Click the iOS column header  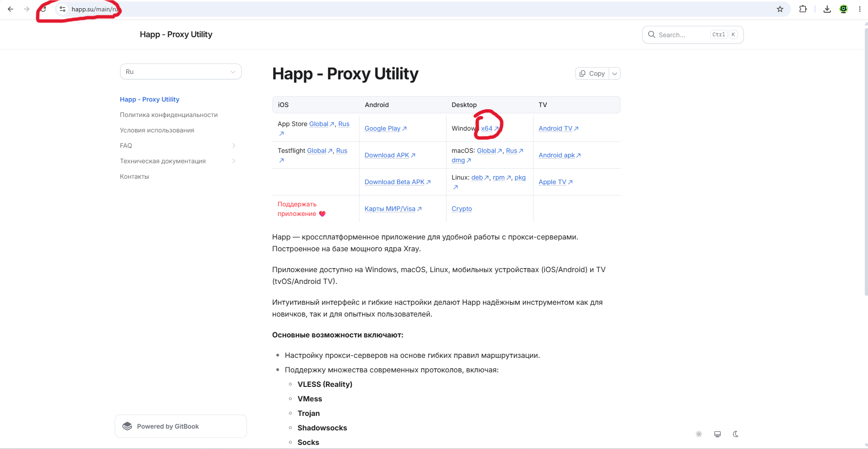point(283,105)
